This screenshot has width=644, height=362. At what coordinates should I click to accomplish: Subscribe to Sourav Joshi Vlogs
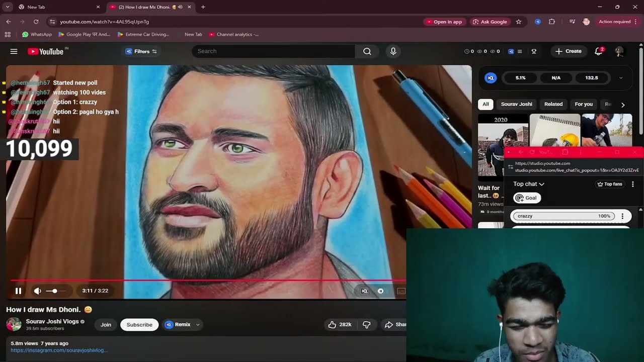coord(139,324)
